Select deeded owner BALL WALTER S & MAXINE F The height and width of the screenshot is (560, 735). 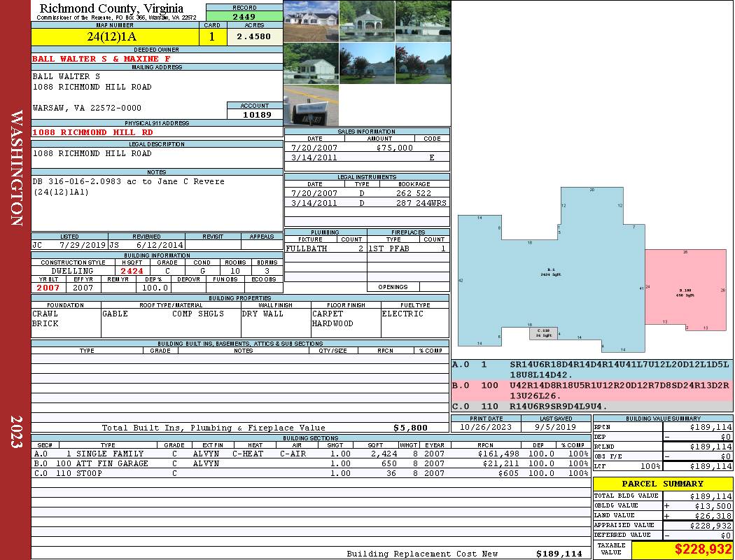coord(101,59)
